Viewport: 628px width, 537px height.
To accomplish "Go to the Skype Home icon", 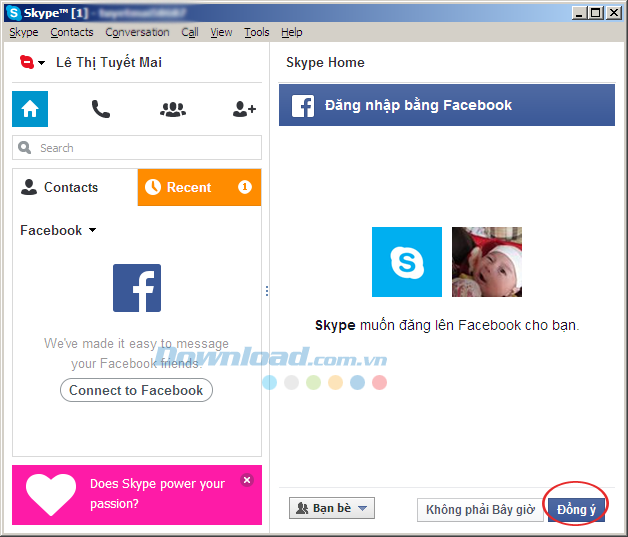I will click(30, 109).
